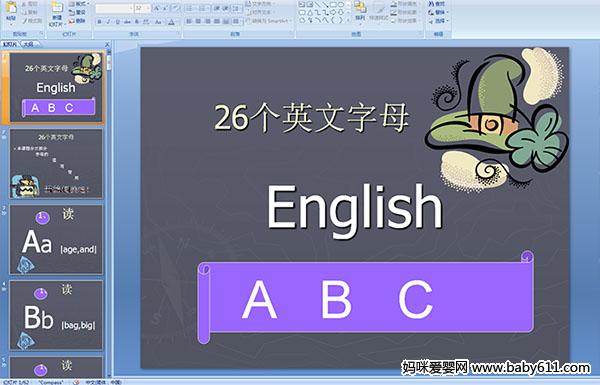Open the font size 32 dropdown
Image resolution: width=600 pixels, height=385 pixels.
(142, 8)
